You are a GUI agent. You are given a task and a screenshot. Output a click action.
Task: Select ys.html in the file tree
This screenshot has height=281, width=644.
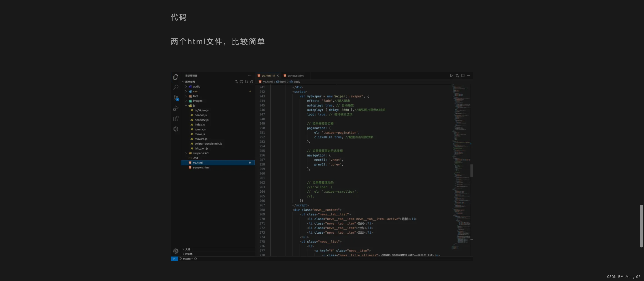coord(218,163)
